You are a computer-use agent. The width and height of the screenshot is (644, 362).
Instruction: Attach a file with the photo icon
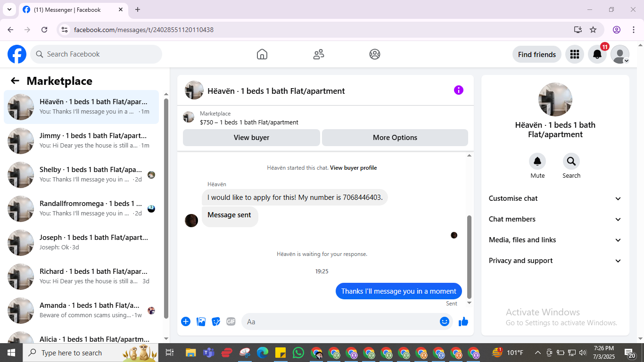pos(201,321)
